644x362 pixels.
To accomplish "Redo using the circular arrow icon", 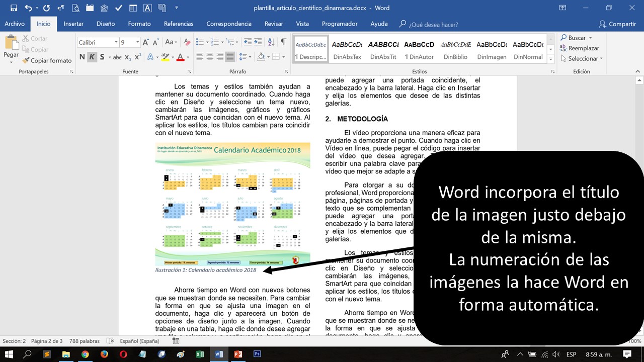I will coord(46,8).
